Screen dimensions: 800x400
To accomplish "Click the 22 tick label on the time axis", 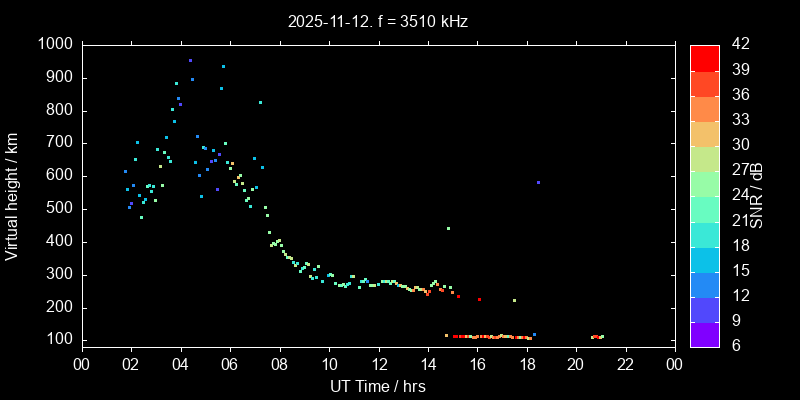I will 626,364.
